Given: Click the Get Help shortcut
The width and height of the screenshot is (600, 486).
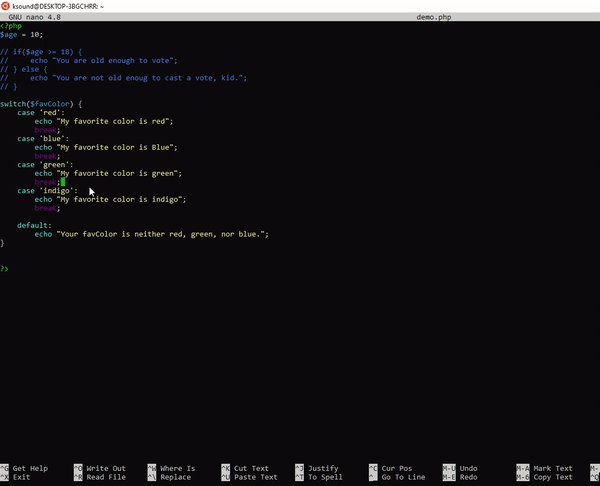Looking at the screenshot, I should pyautogui.click(x=29, y=468).
